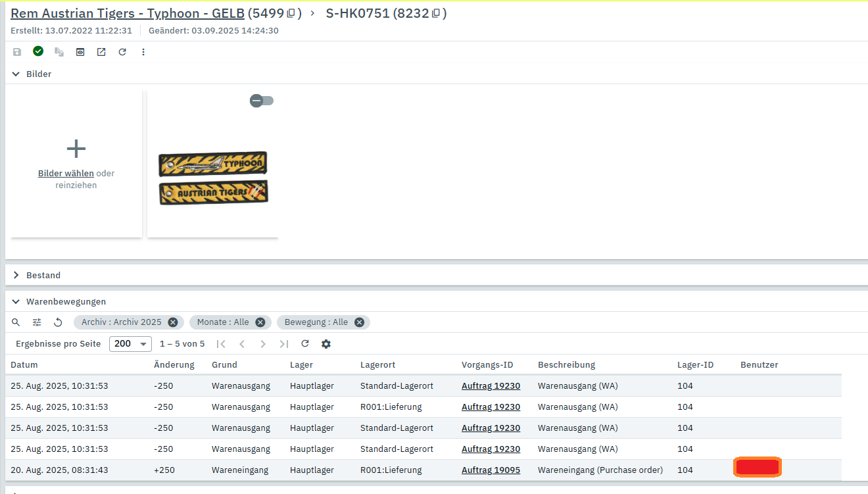Click the three-dot more options menu

pos(143,52)
